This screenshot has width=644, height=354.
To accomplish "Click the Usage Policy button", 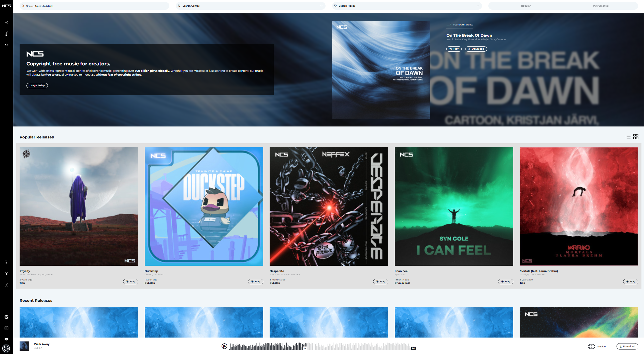I will point(37,86).
